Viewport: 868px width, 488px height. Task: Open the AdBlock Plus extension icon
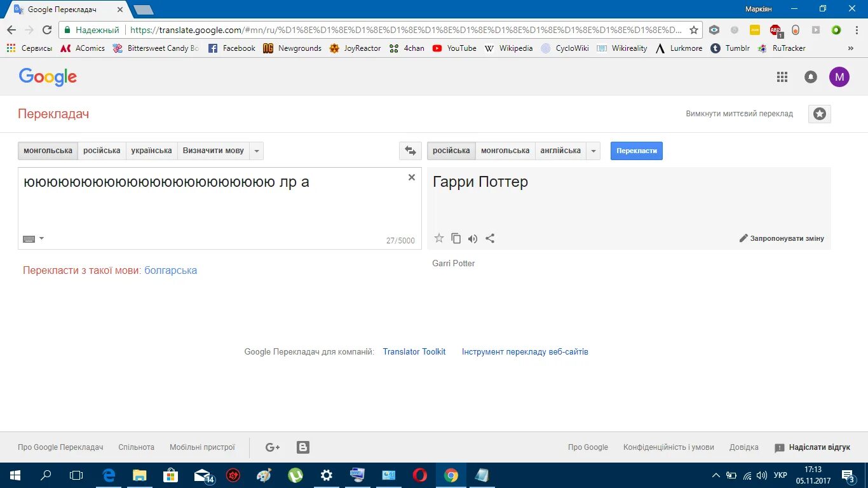tap(775, 30)
